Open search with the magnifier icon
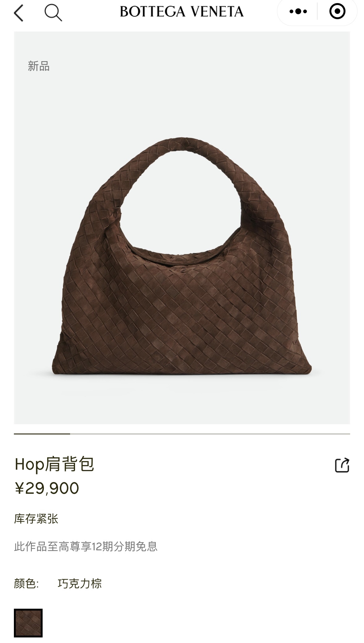 click(53, 13)
